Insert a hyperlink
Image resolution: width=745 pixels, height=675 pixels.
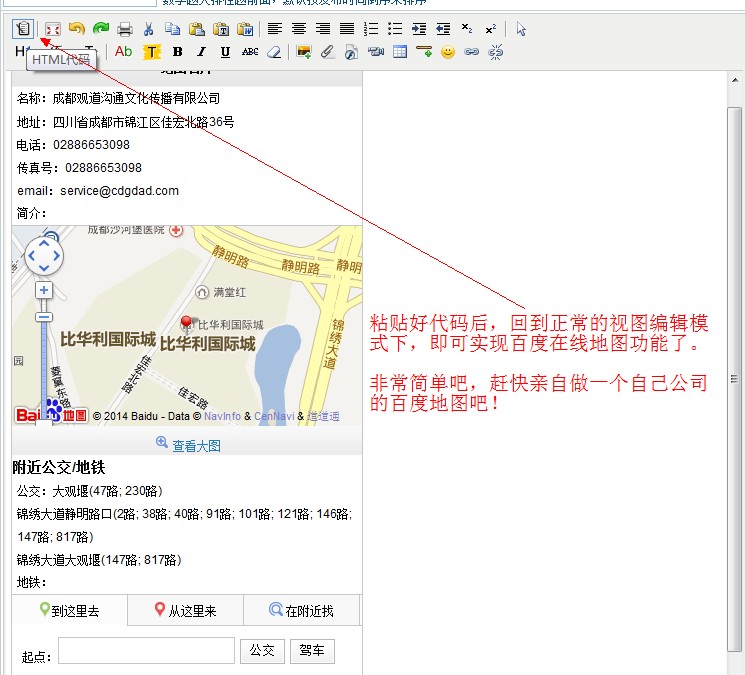tap(471, 52)
